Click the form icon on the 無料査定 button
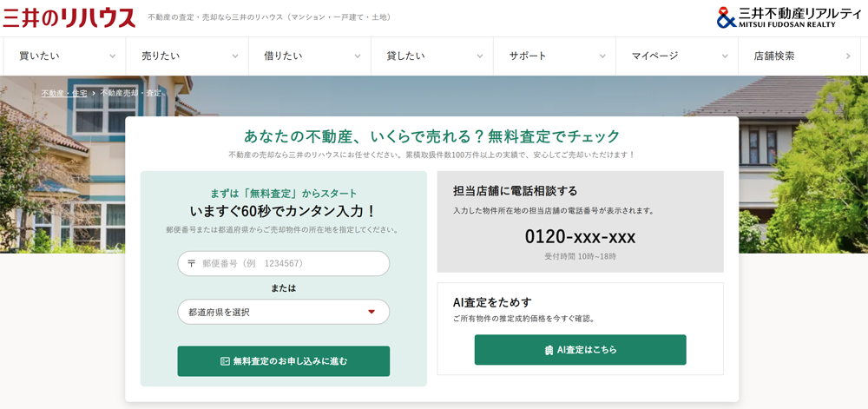The width and height of the screenshot is (868, 409). point(225,361)
